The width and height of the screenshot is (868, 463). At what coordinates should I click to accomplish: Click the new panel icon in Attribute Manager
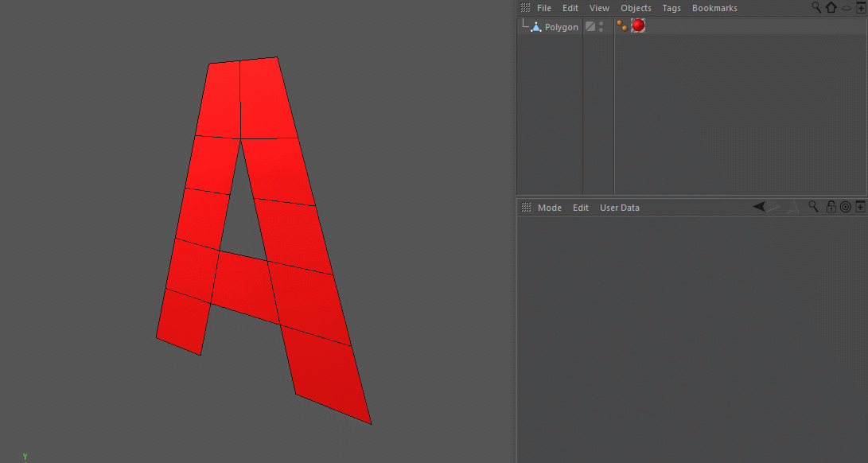click(x=860, y=207)
